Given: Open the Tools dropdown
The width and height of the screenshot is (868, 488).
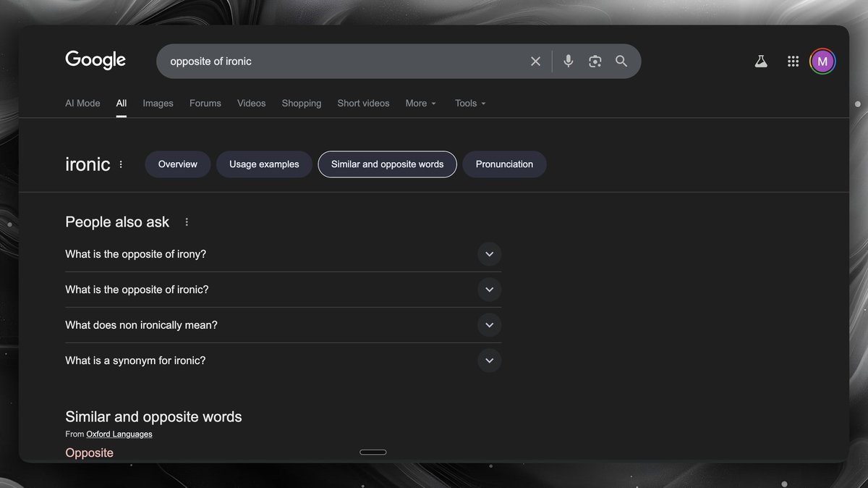Looking at the screenshot, I should pos(470,104).
